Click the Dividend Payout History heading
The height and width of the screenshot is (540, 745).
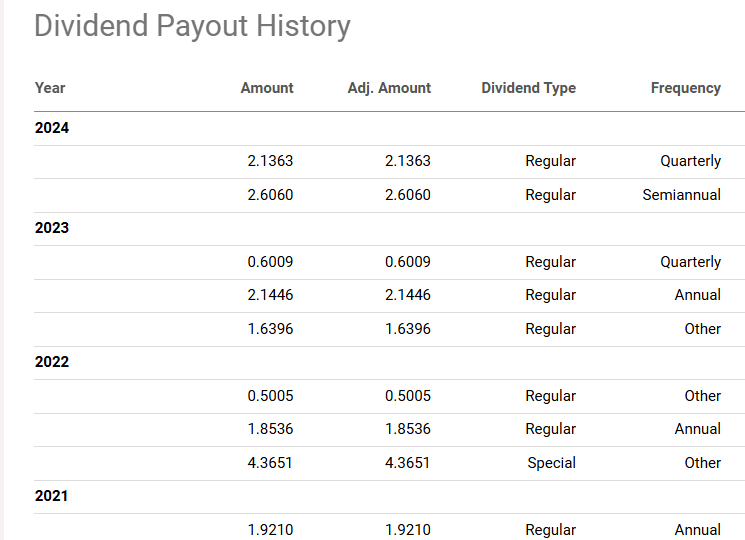(x=192, y=26)
